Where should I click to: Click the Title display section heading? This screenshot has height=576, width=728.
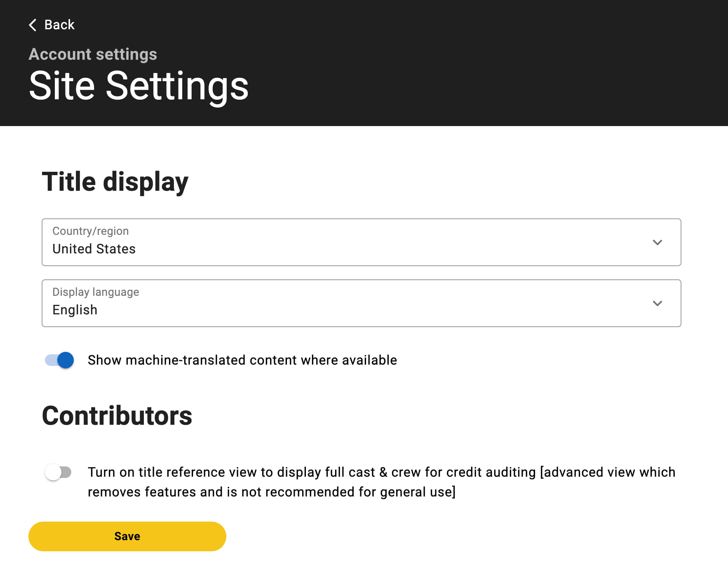tap(115, 181)
